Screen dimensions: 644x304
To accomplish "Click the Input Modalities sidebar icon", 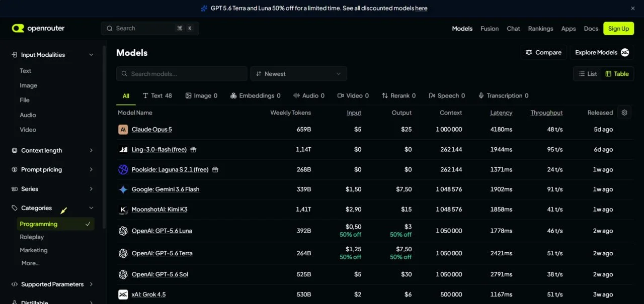I will click(x=14, y=55).
